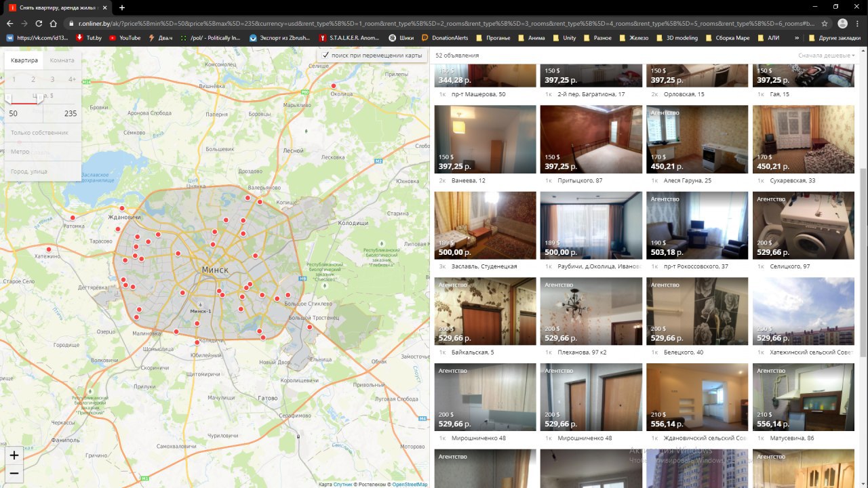868x488 pixels.
Task: Click the minimum price slider handle
Action: click(9, 100)
